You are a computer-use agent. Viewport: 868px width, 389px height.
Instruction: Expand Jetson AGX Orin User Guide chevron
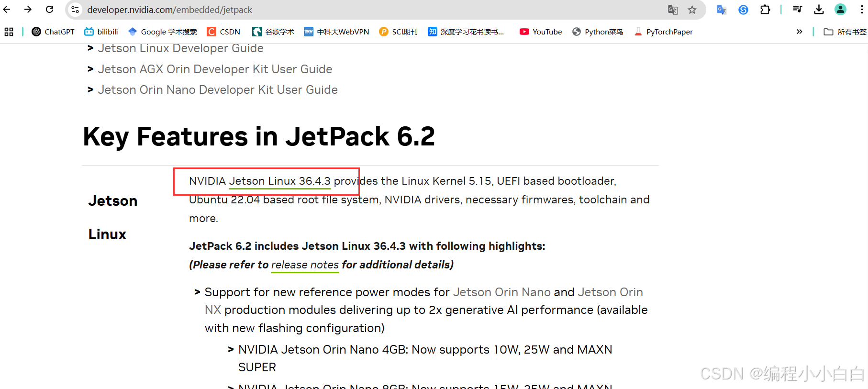(90, 69)
